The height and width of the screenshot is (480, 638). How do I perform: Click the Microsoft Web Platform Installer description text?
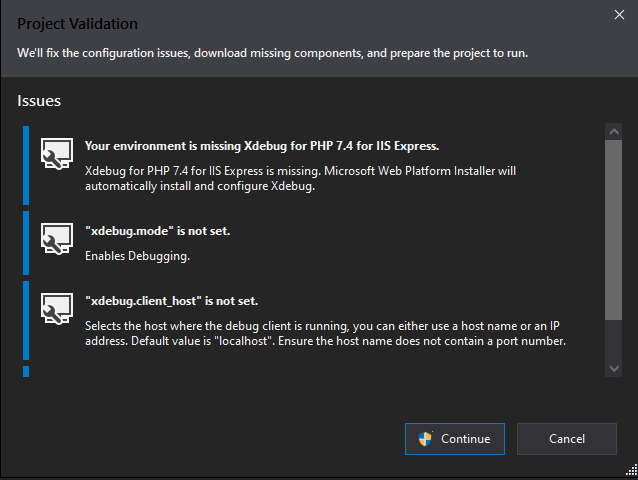300,178
